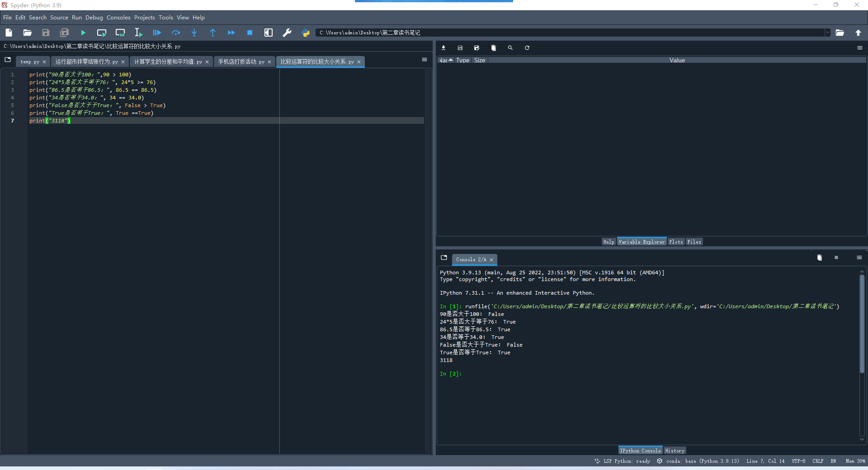The width and height of the screenshot is (868, 470).
Task: Run current cell icon
Action: click(x=102, y=33)
